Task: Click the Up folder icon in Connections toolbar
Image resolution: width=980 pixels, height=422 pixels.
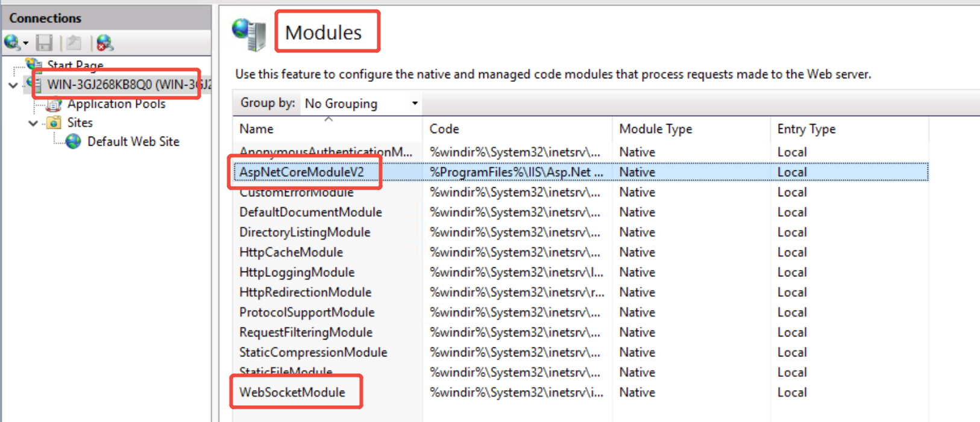Action: 74,43
